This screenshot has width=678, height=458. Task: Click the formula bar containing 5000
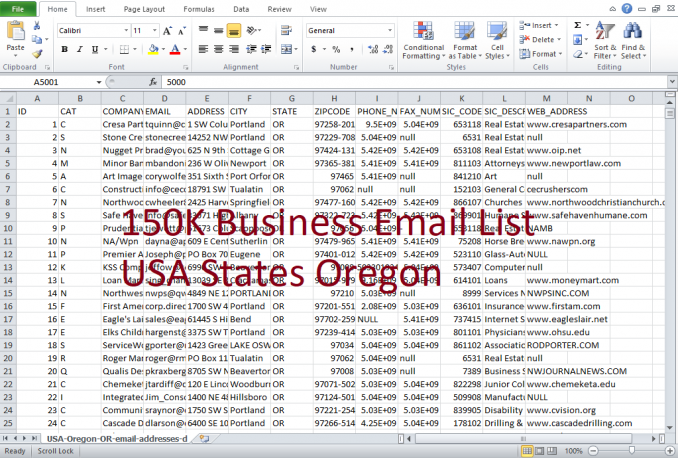pyautogui.click(x=400, y=81)
